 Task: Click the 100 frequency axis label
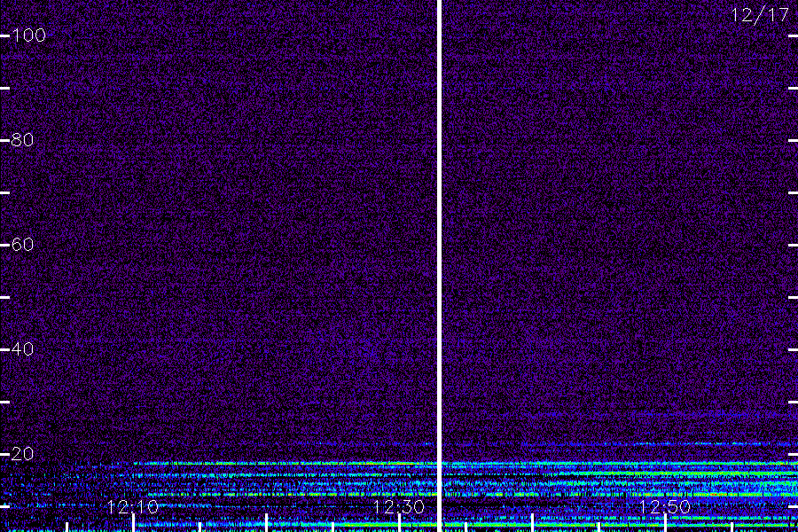coord(28,35)
